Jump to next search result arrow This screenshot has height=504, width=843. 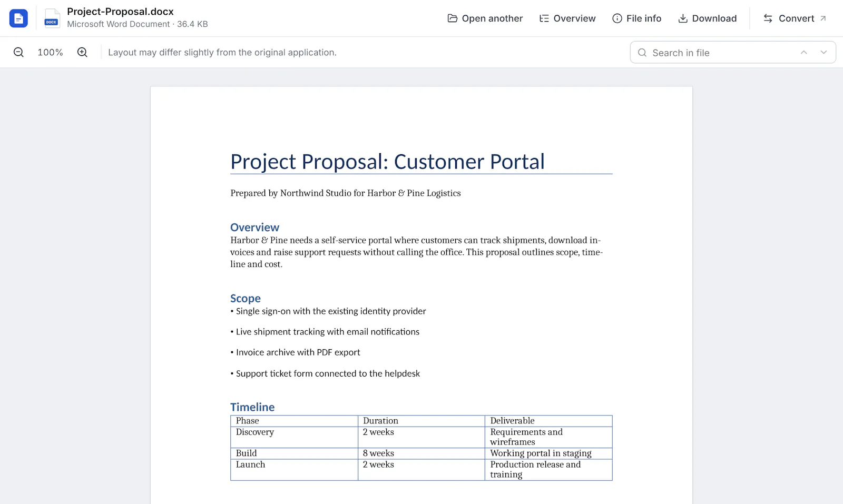tap(824, 52)
